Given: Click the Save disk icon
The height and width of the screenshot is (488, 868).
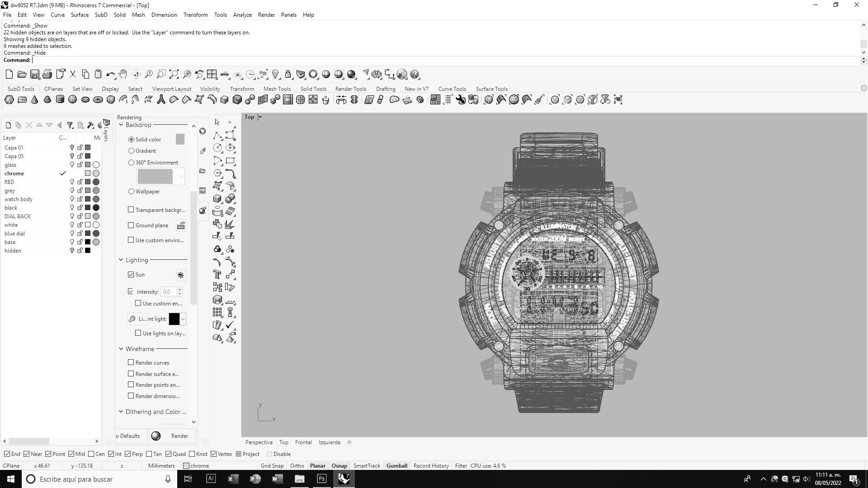Looking at the screenshot, I should coord(35,75).
